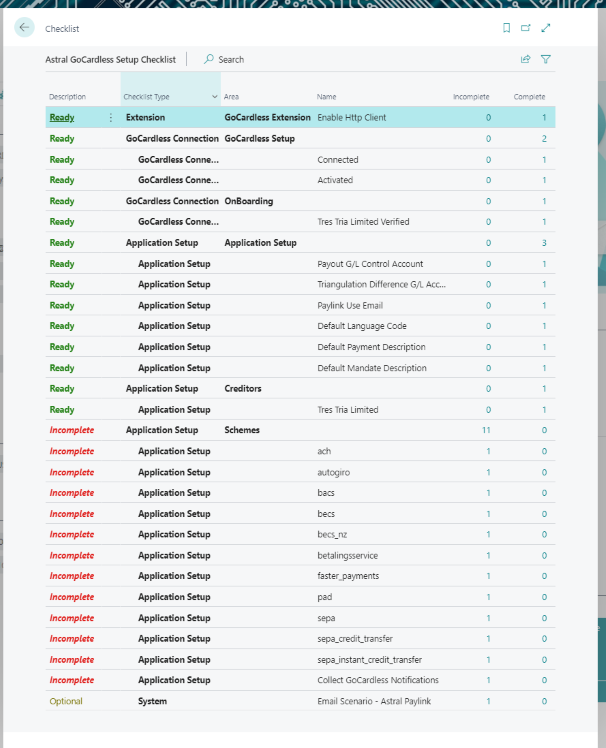Click the Search magnifier icon

pos(209,59)
